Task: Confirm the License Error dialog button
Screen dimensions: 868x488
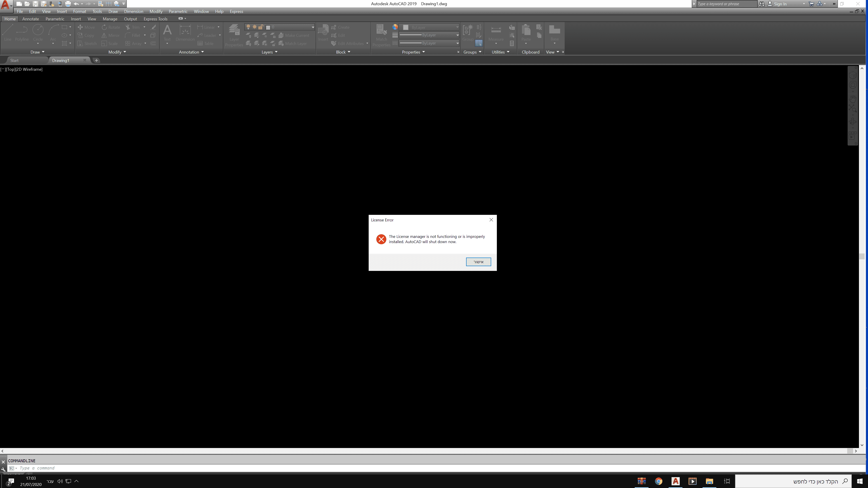Action: point(478,262)
